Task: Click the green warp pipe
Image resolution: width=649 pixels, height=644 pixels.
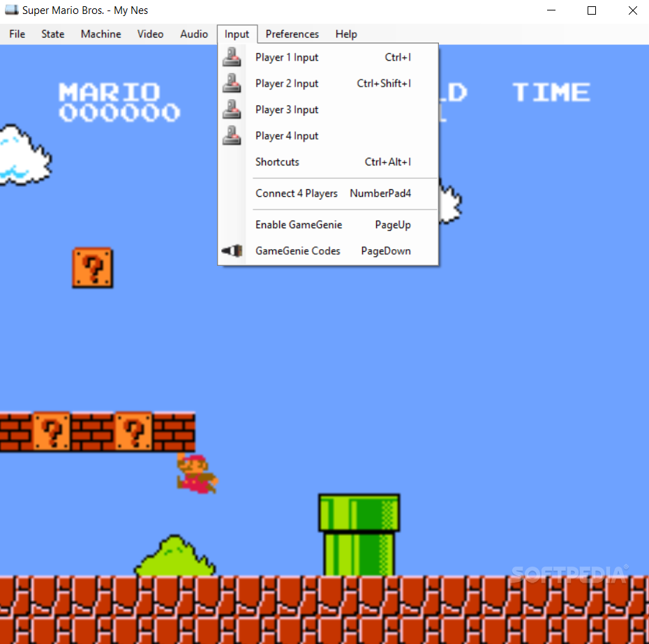Action: [359, 534]
